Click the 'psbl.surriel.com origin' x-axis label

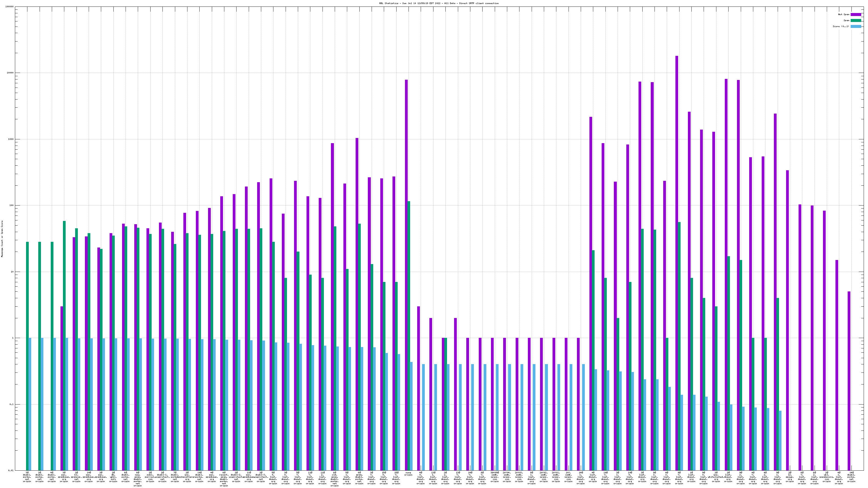coord(150,477)
